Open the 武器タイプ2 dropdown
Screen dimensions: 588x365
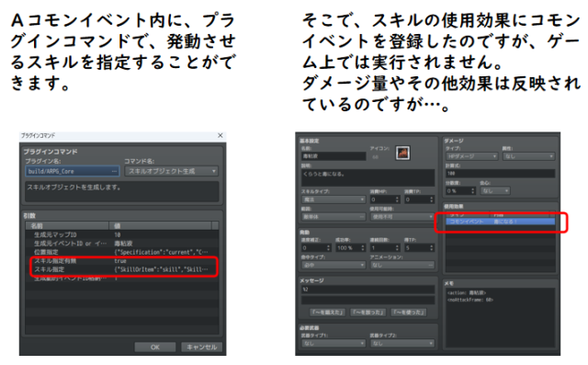[402, 343]
